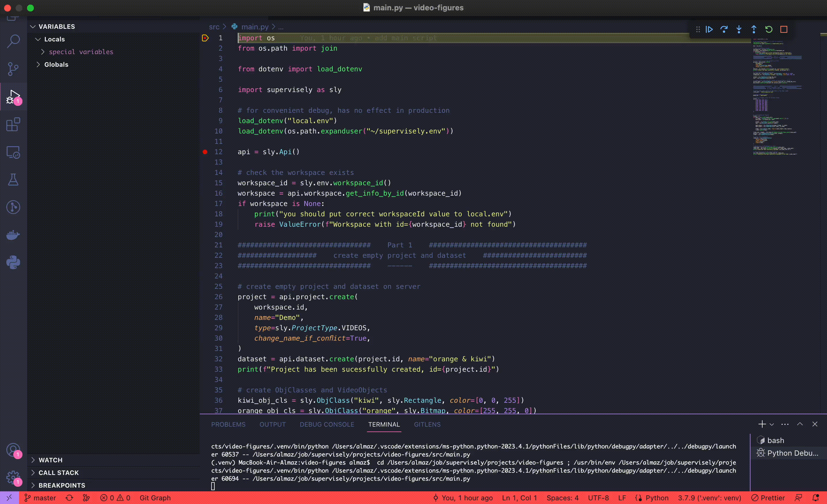
Task: Click the Step Into debug icon
Action: click(739, 30)
